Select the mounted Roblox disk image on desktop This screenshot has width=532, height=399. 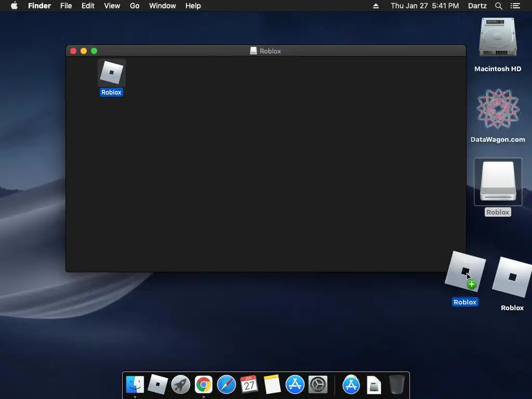498,182
